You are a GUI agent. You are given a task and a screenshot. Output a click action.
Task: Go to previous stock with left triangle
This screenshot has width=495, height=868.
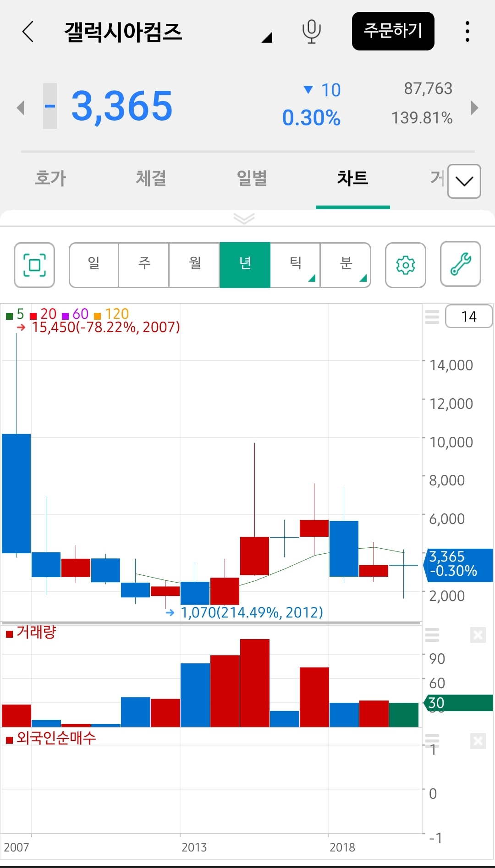[20, 108]
